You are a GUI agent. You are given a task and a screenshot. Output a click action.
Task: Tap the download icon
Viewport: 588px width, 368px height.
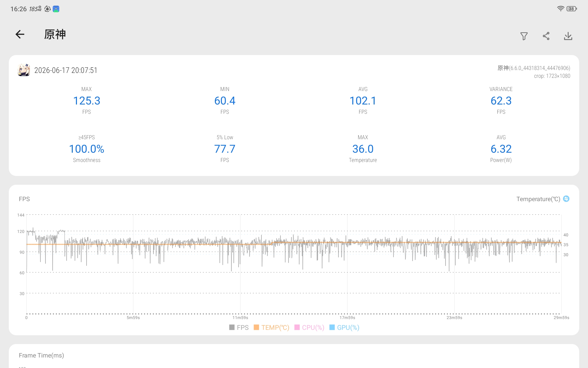pos(568,36)
